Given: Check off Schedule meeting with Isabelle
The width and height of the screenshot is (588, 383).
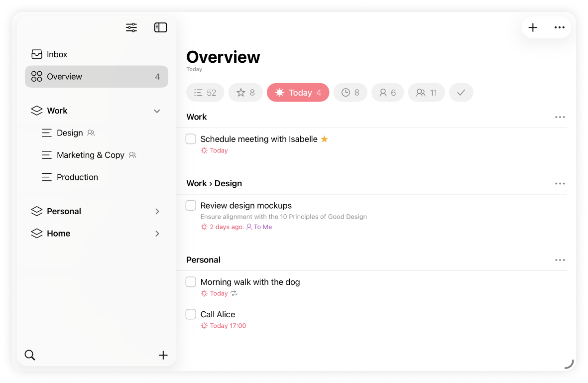Looking at the screenshot, I should (191, 139).
